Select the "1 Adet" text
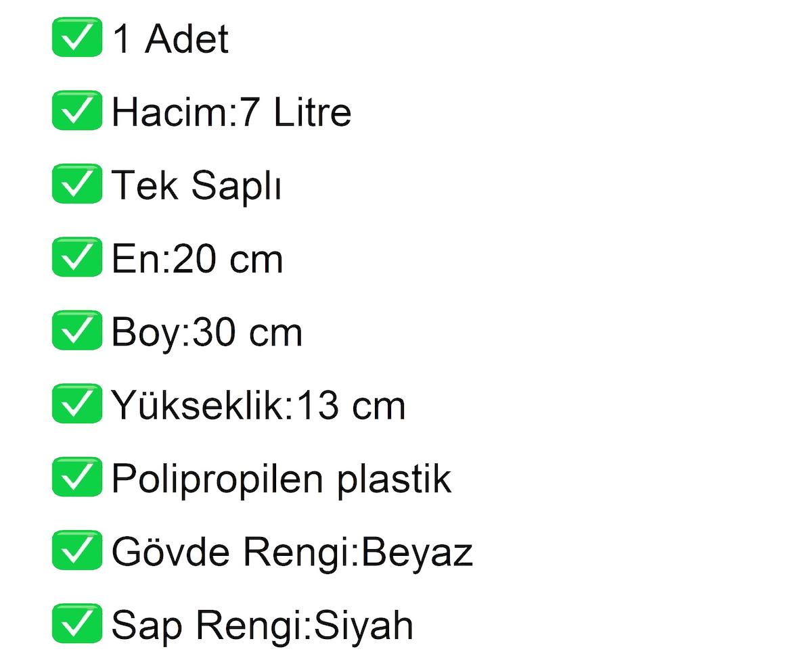The width and height of the screenshot is (812, 660). [170, 39]
